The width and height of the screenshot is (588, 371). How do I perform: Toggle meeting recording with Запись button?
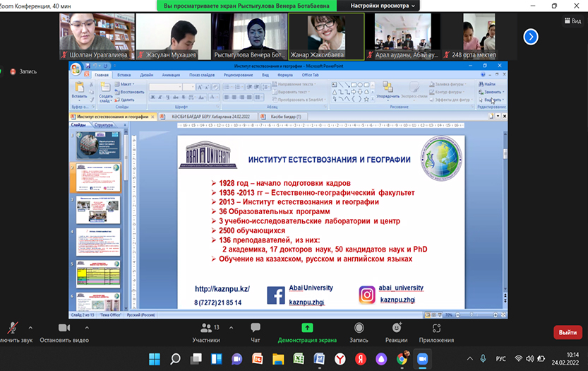[359, 332]
